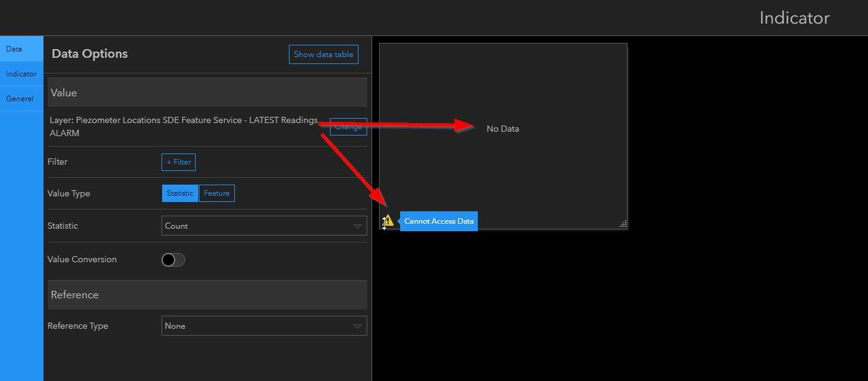868x381 pixels.
Task: Click the Cannot Access Data tooltip
Action: [439, 221]
